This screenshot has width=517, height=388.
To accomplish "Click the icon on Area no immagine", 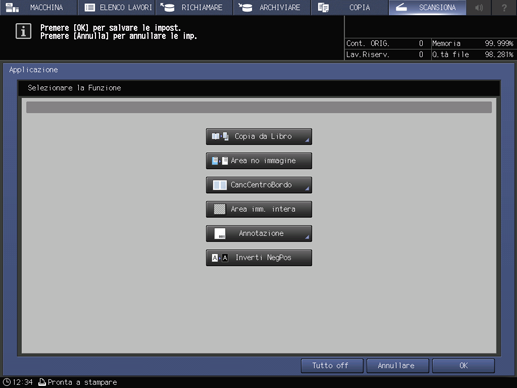I will [x=220, y=161].
